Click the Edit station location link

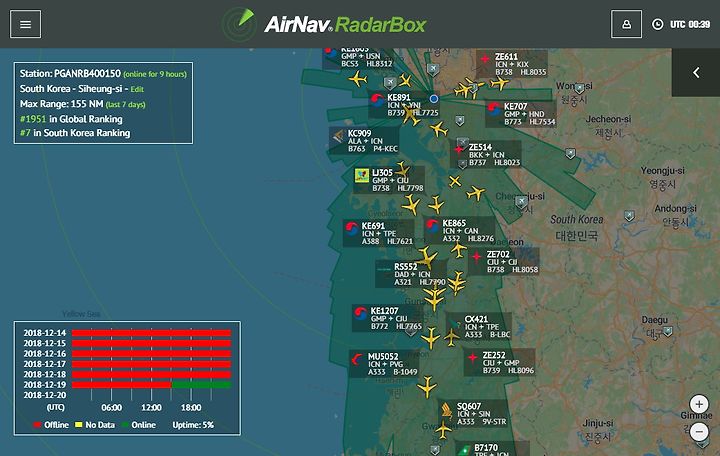(137, 89)
